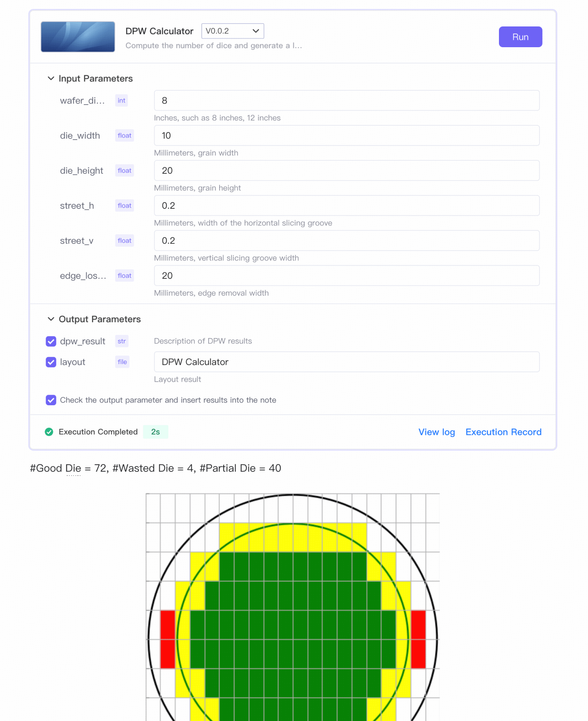The image size is (588, 721).
Task: Select the street_v input box
Action: 347,240
